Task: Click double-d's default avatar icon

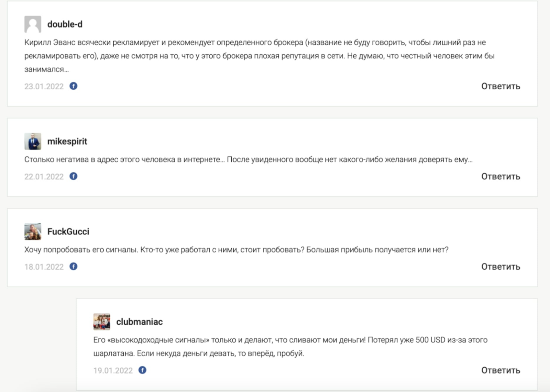Action: pyautogui.click(x=33, y=24)
